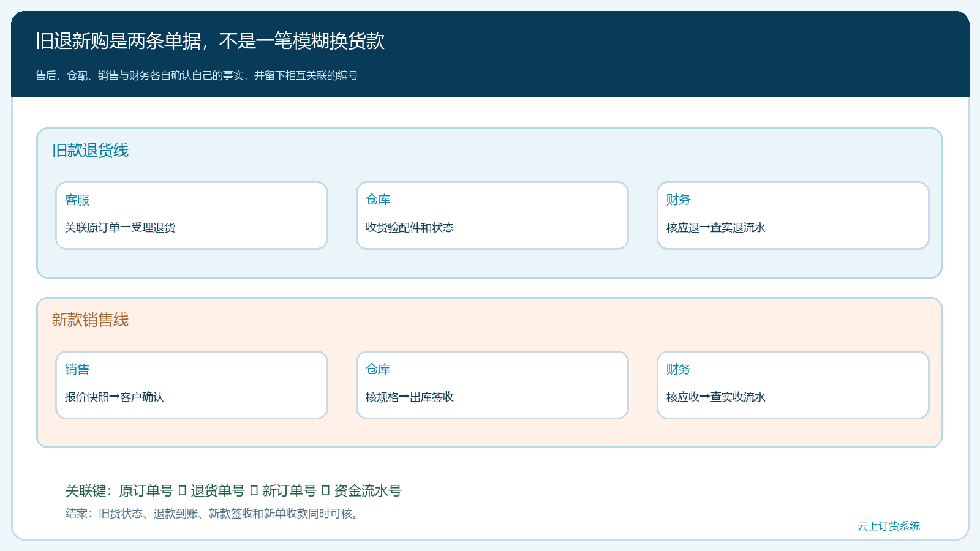Select the "退货单号" key in the 关联键 line
The image size is (980, 551).
pos(218,491)
